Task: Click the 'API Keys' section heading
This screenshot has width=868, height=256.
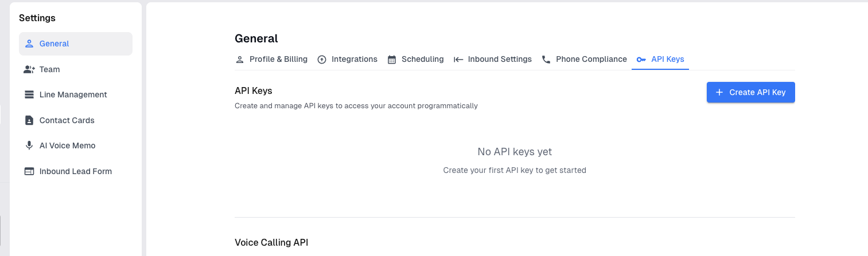Action: pyautogui.click(x=253, y=90)
